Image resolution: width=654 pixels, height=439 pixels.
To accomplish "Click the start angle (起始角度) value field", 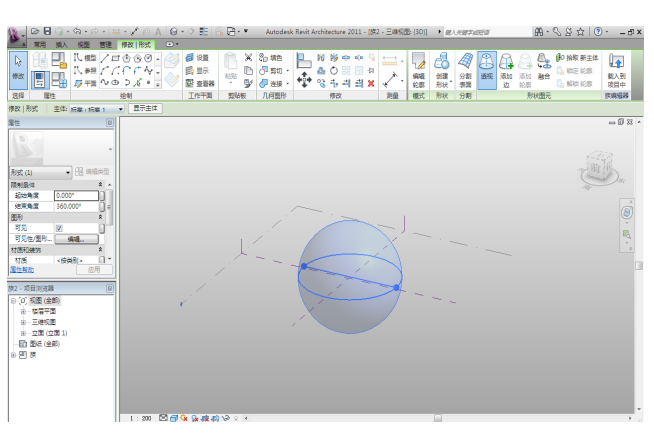I will coord(76,195).
